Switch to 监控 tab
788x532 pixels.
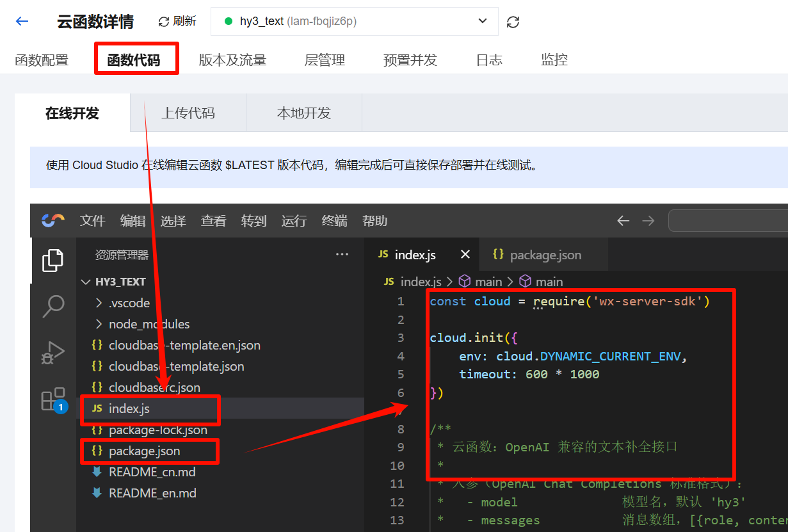pos(554,60)
